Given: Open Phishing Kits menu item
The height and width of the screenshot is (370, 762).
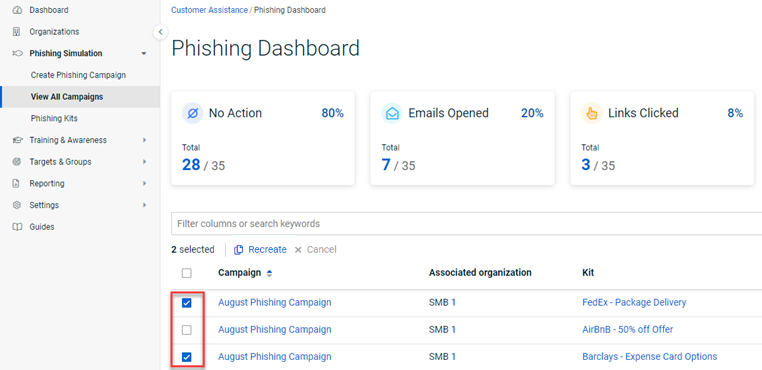Looking at the screenshot, I should click(54, 119).
